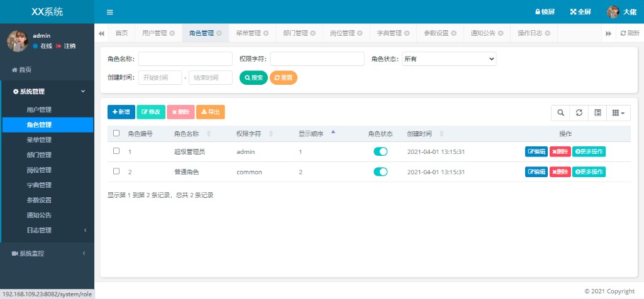Switch to the 用户管理 tab

click(155, 33)
